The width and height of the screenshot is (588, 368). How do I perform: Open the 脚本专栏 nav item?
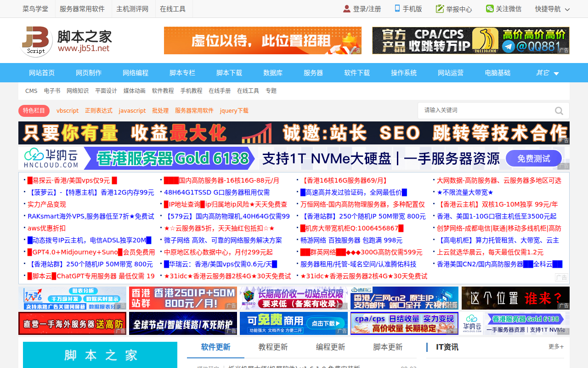[182, 73]
